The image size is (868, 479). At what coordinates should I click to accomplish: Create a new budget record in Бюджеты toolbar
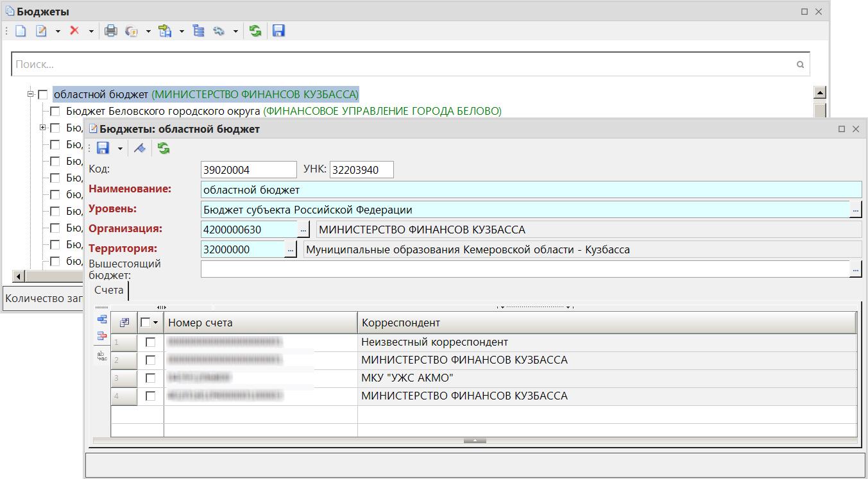(x=21, y=31)
